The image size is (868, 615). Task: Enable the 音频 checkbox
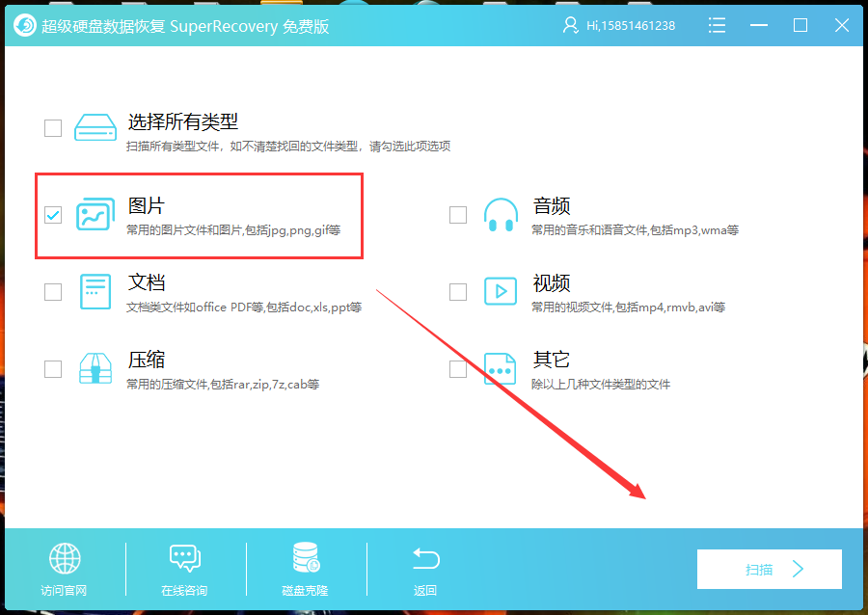pos(458,215)
